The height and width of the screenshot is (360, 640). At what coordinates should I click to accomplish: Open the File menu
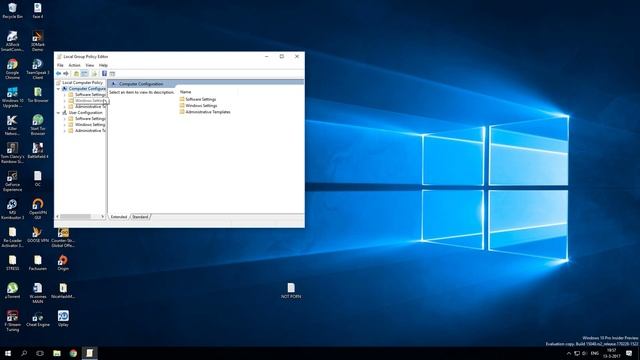tap(60, 65)
